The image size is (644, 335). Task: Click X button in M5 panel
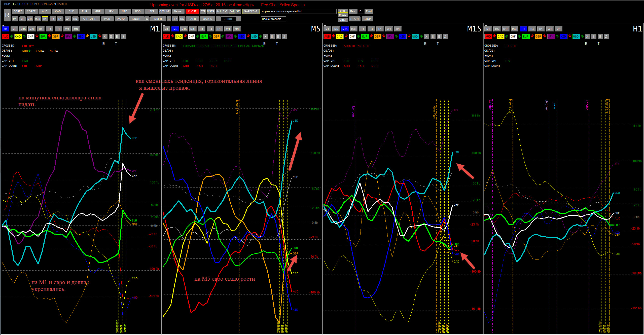[x=266, y=36]
